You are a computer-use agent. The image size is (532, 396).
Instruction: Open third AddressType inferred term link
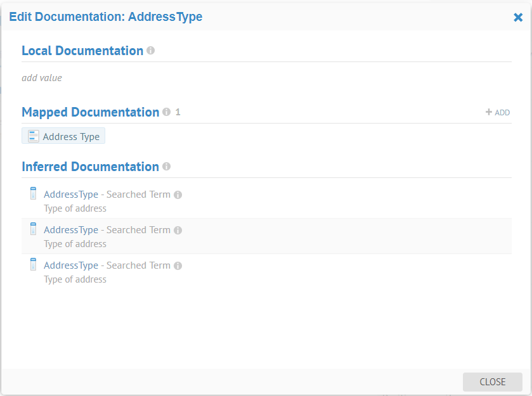(x=71, y=265)
